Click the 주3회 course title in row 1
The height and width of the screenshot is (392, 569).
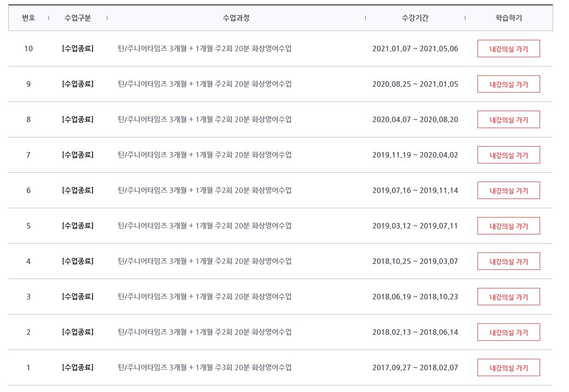pyautogui.click(x=204, y=367)
